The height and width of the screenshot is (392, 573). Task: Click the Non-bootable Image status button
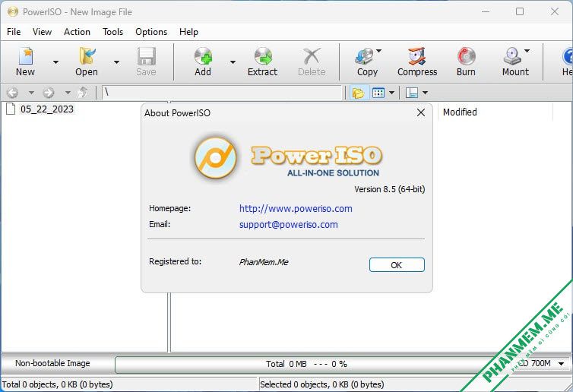(x=52, y=363)
